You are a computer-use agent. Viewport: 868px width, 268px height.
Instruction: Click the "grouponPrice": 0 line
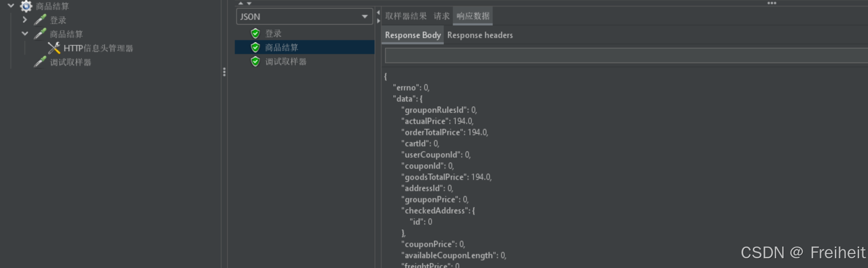point(435,199)
